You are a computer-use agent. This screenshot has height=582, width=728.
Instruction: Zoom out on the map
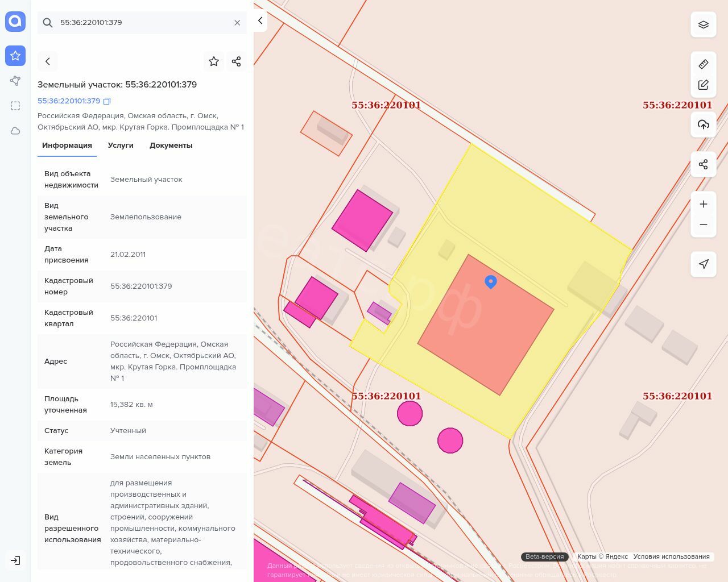click(704, 225)
